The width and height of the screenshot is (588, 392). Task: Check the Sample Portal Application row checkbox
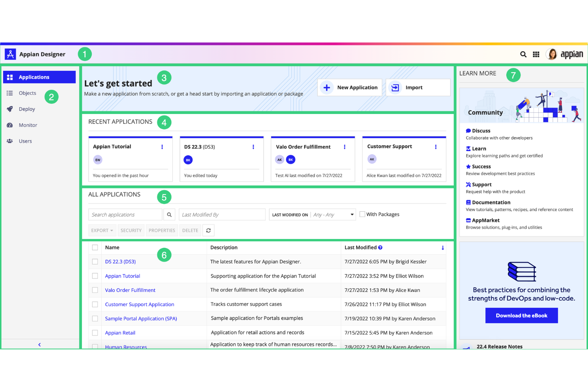pos(95,319)
